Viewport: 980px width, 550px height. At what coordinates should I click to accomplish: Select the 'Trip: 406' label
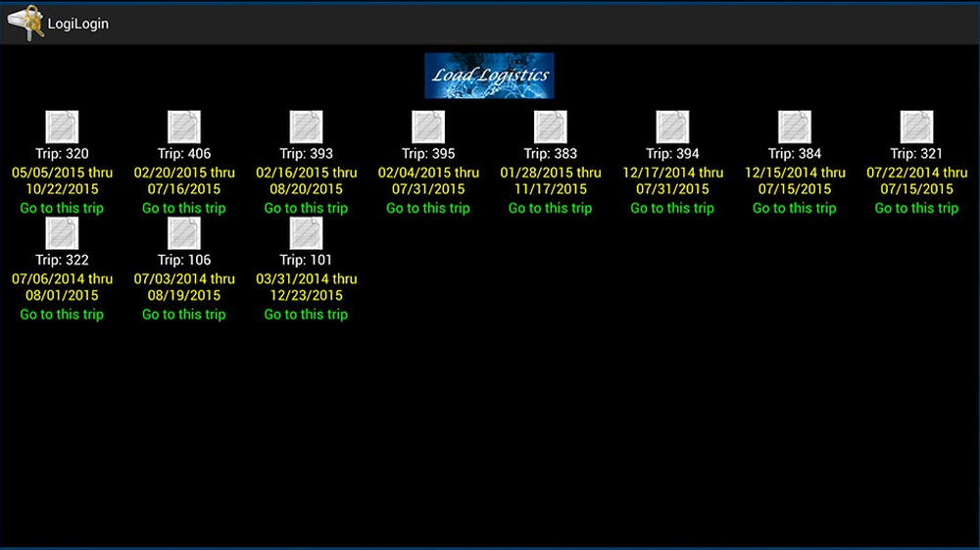pos(184,154)
